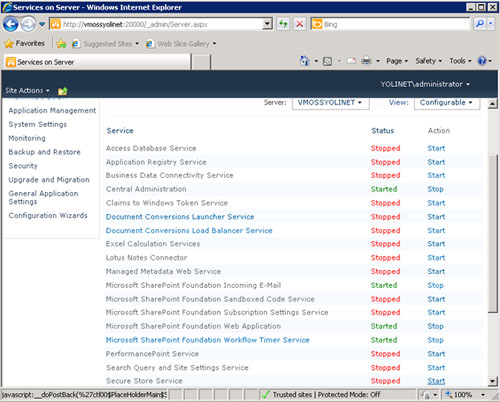Screen dimensions: 500x402
Task: Start SharePoint Foundation Sandboxed Code Service
Action: coord(436,299)
